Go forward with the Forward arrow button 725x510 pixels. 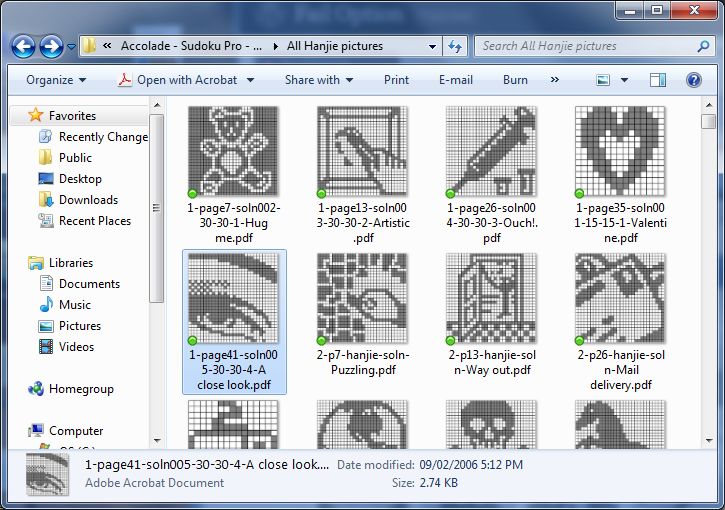pos(51,46)
